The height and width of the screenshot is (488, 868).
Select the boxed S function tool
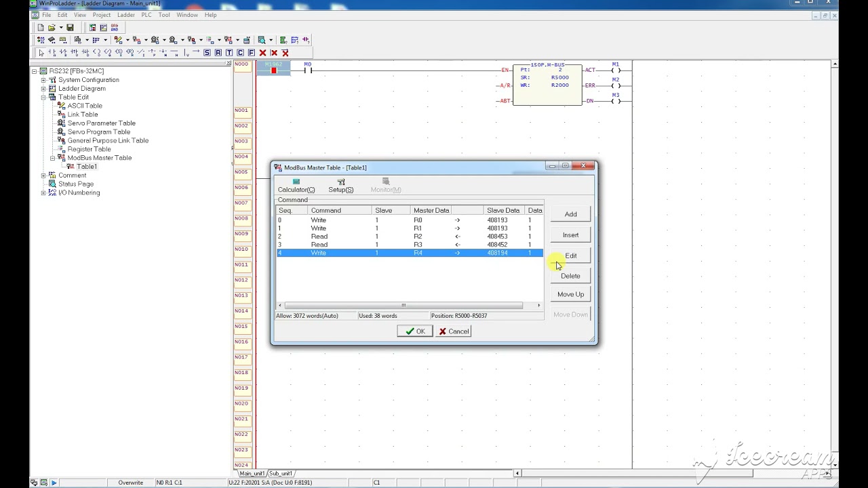coord(207,53)
